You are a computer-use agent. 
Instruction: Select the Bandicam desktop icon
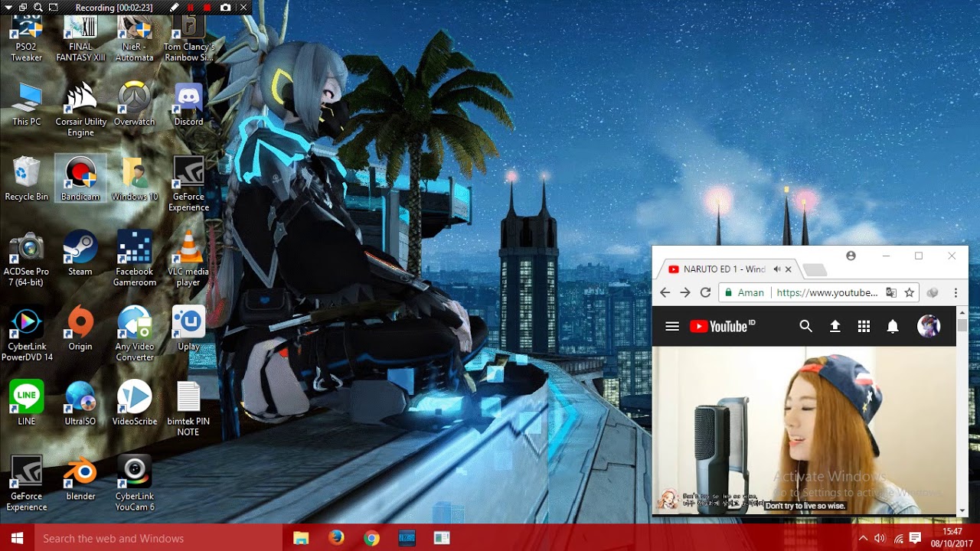tap(80, 179)
